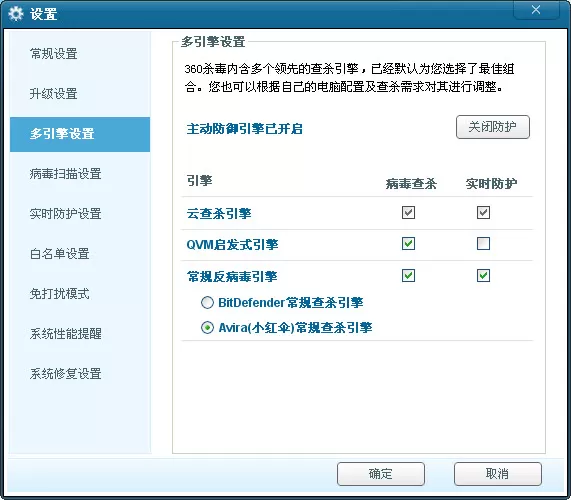
Task: Enable QVM启发式引擎 实时防护 checkbox
Action: [x=483, y=244]
